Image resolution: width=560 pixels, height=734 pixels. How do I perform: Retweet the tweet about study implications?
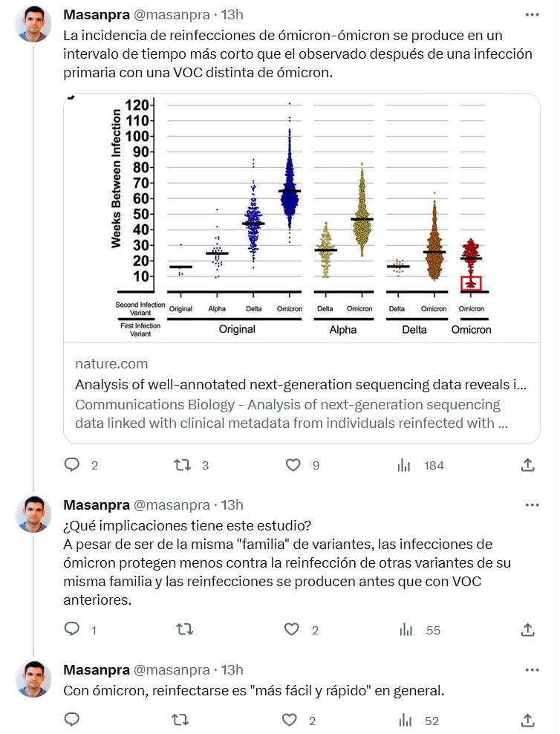(182, 630)
